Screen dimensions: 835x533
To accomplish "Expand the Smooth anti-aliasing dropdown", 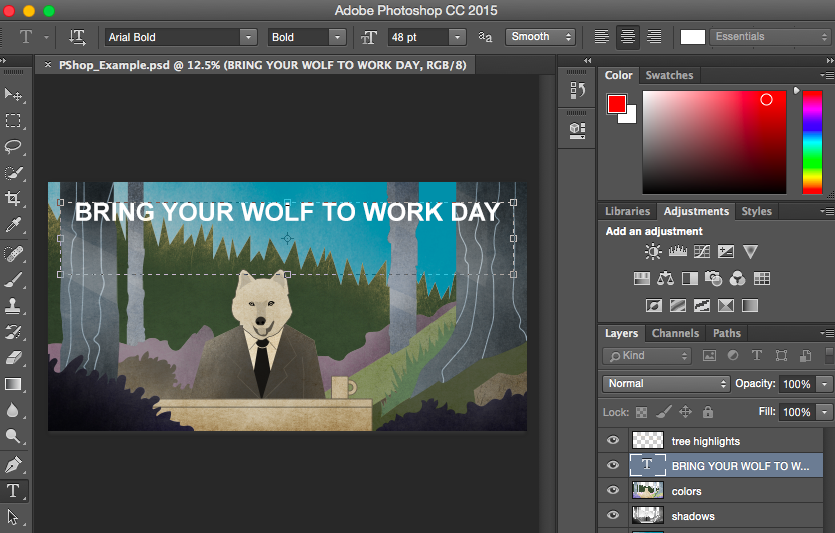I will pyautogui.click(x=540, y=37).
